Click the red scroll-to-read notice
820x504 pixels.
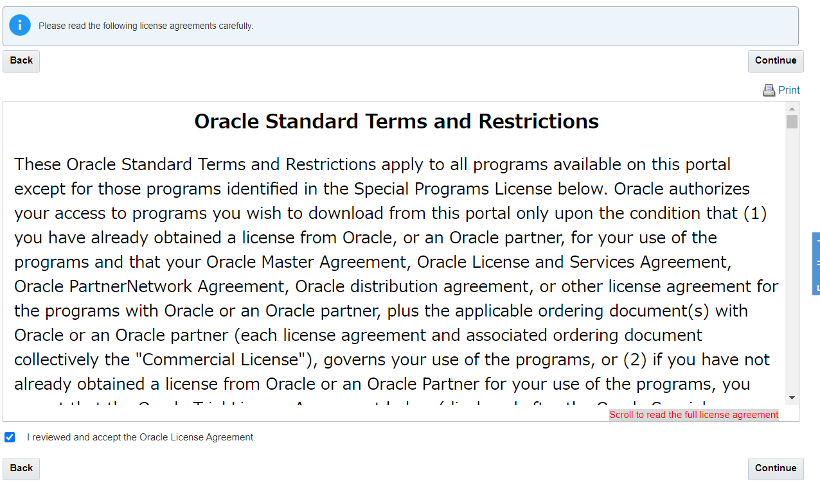coord(694,415)
